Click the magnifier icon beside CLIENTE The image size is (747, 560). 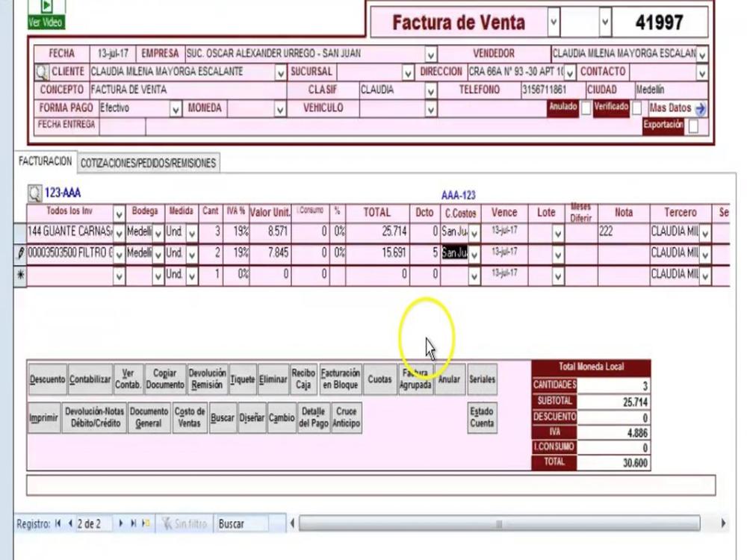tap(43, 72)
